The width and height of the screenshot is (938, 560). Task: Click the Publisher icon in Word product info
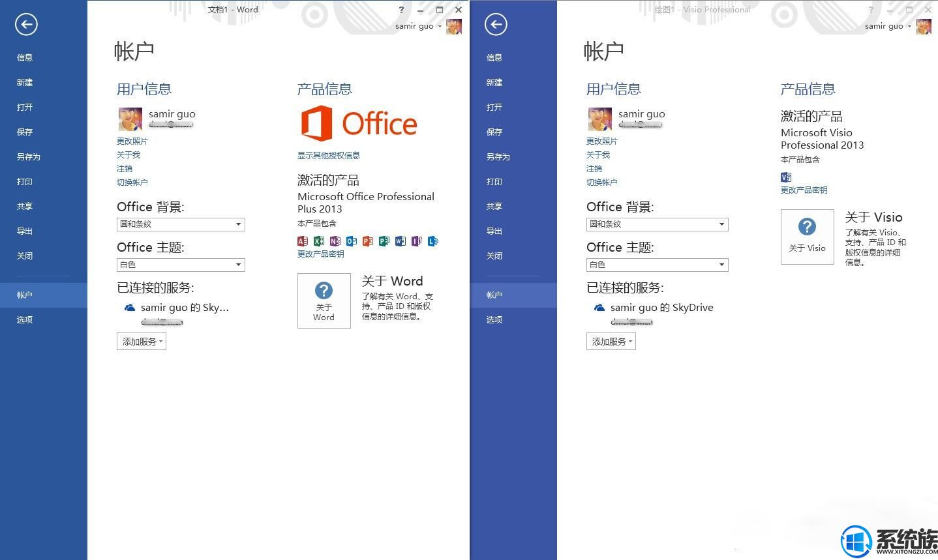point(384,241)
